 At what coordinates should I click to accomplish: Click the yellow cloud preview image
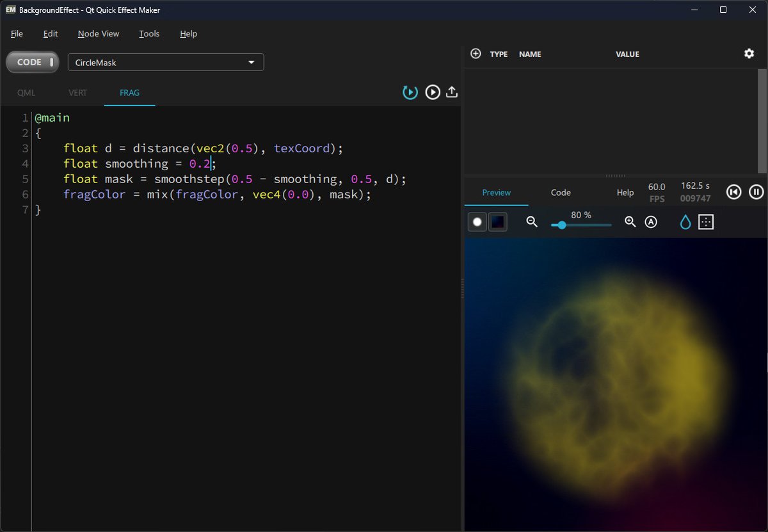(x=616, y=385)
